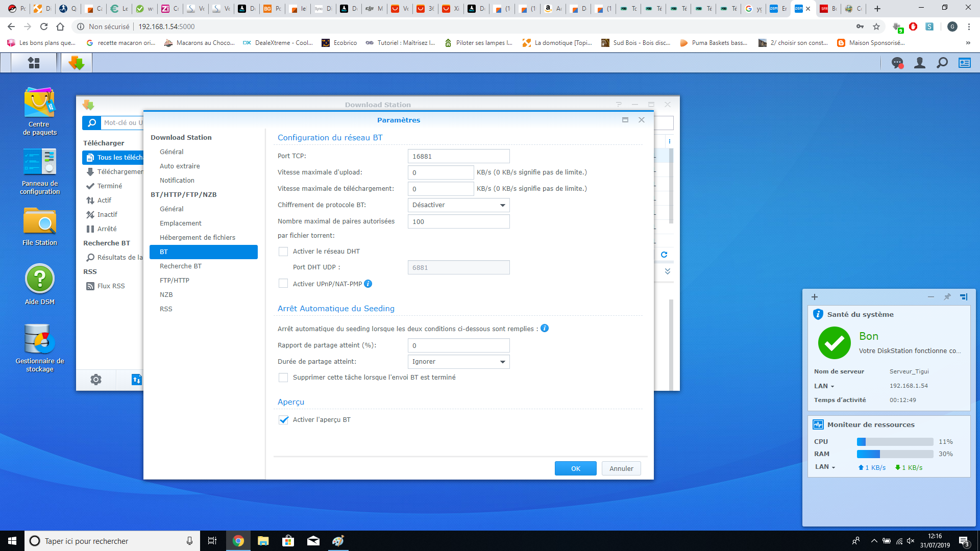Expand the Durée de partage atteint dropdown
The image size is (980, 551).
[458, 362]
